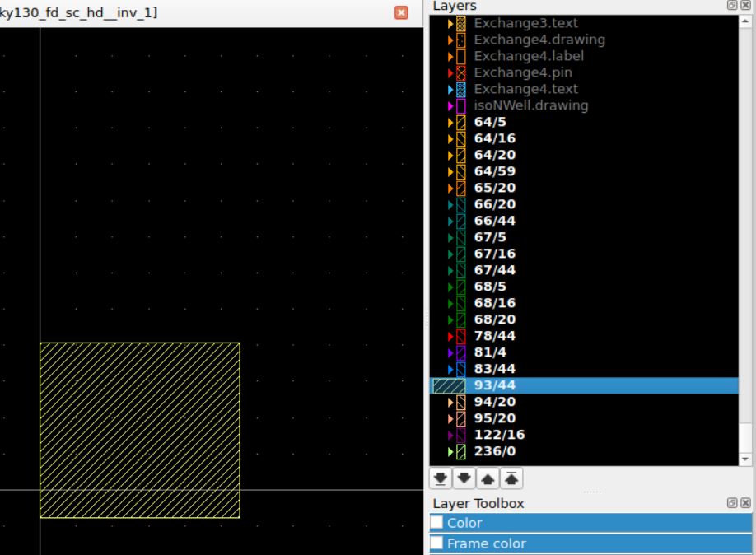Toggle the Frame color checkbox

coord(437,543)
